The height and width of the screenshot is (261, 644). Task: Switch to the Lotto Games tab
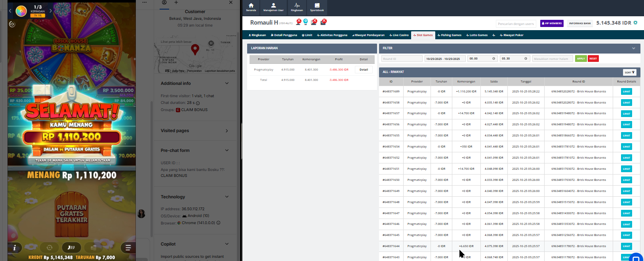[477, 35]
